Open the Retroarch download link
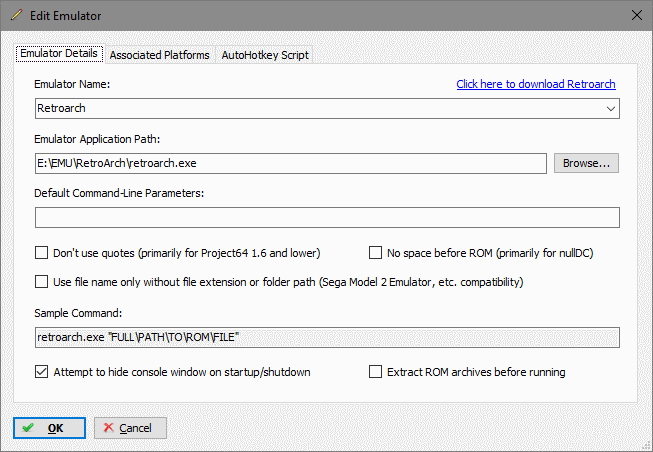 (535, 84)
